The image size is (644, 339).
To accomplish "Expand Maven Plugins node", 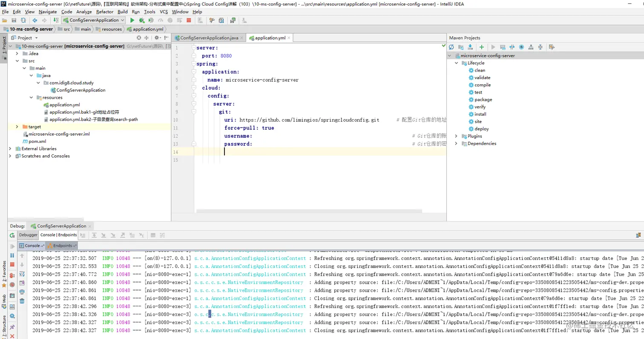I will 457,136.
